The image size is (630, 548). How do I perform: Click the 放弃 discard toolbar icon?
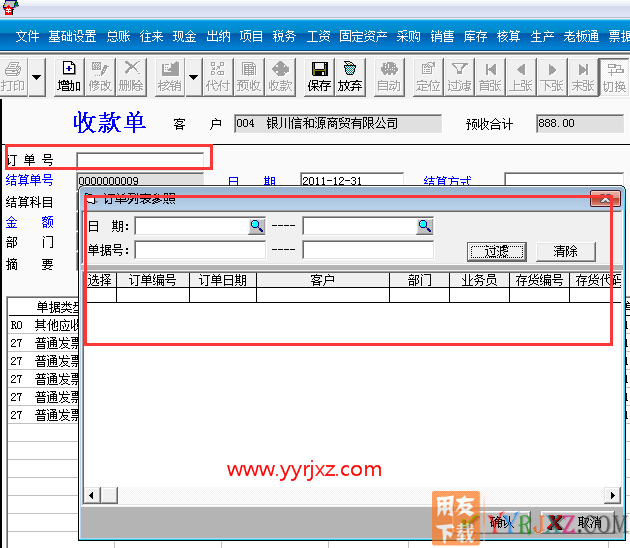[350, 77]
